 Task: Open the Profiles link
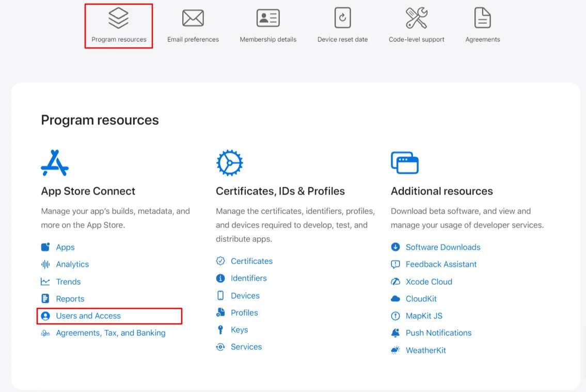tap(244, 313)
